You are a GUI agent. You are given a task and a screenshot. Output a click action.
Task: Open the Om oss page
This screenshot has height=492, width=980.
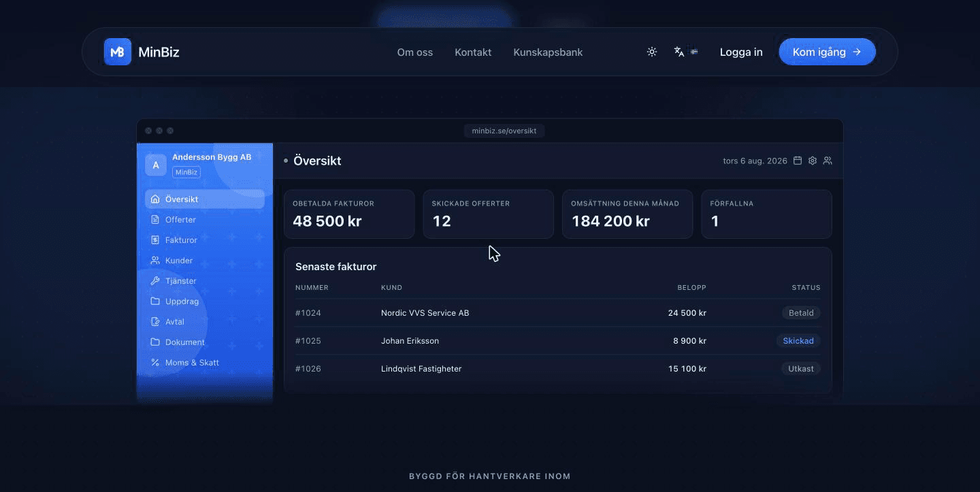click(x=415, y=52)
